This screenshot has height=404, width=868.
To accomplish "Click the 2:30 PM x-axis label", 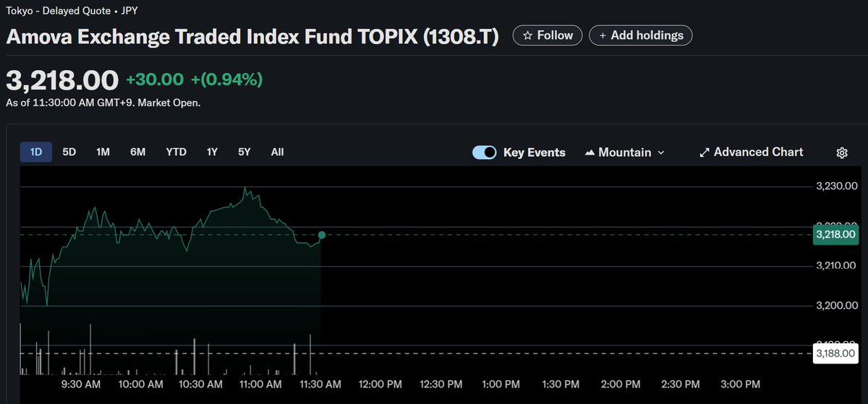I will coord(681,384).
